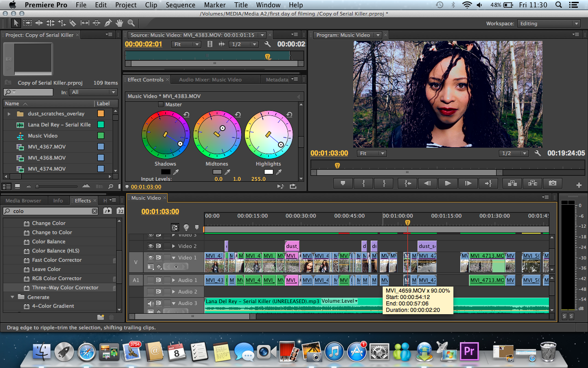Expand Video 2 track triangle
This screenshot has height=368, width=588.
point(174,246)
